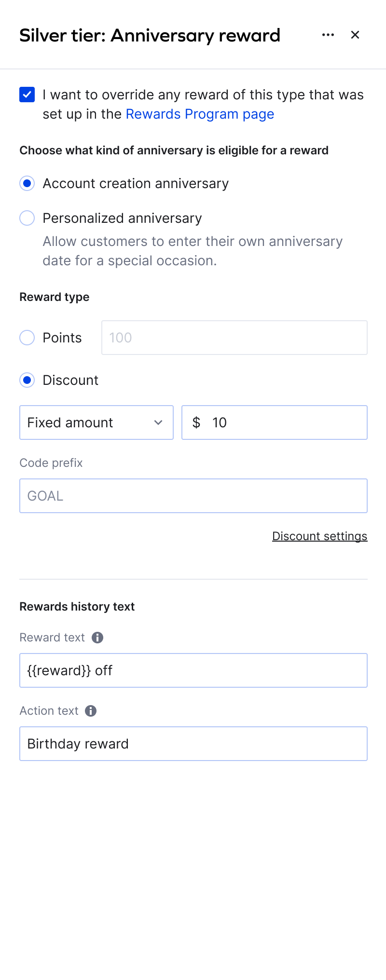Open the more options menu (three dots)

point(328,35)
